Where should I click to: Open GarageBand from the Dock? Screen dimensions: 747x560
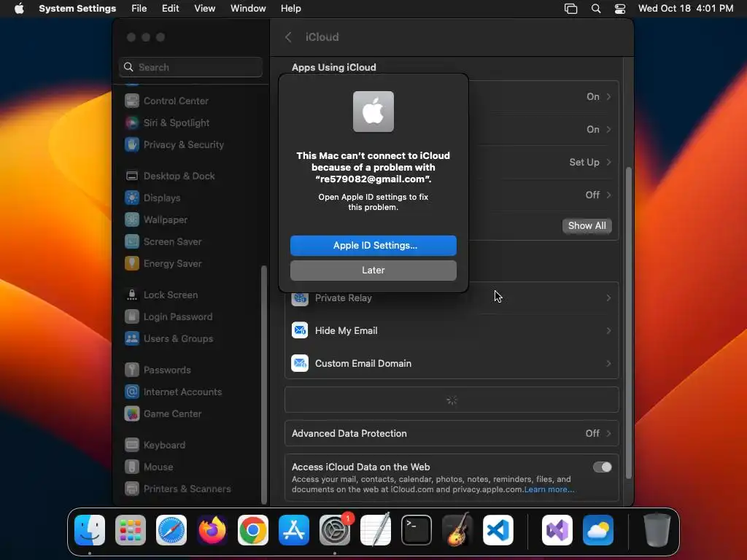(x=457, y=530)
